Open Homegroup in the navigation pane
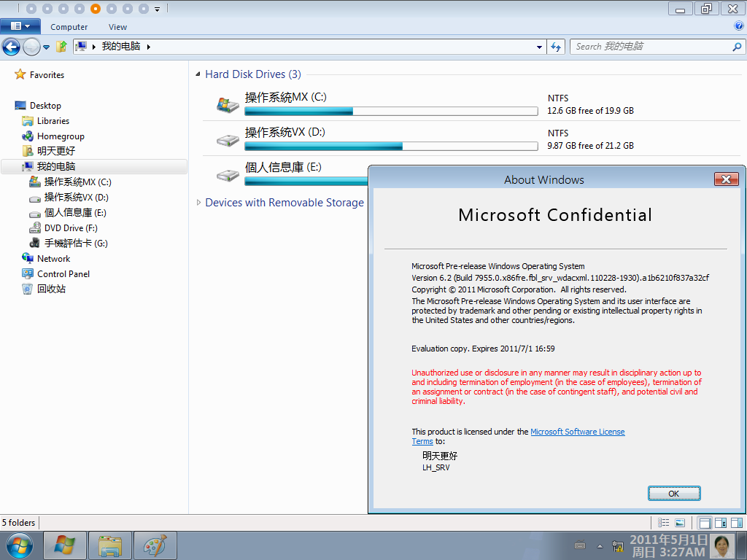This screenshot has height=560, width=747. pos(61,136)
